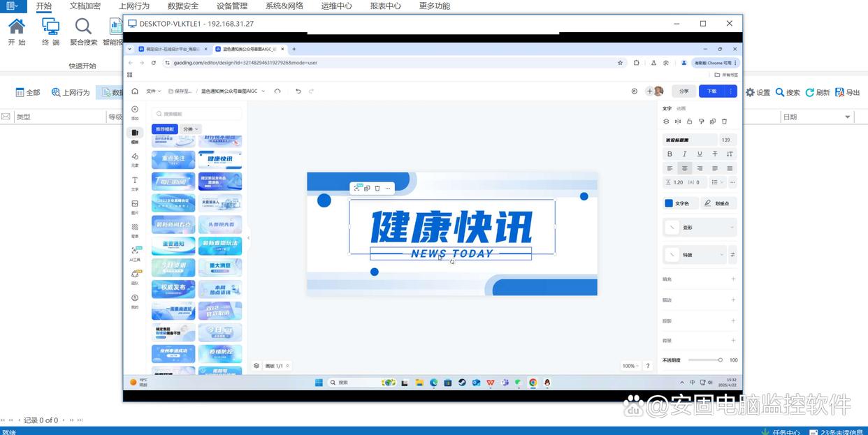Viewport: 868px width, 435px height.
Task: Switch to the 文档加密 menu tab
Action: tap(85, 6)
